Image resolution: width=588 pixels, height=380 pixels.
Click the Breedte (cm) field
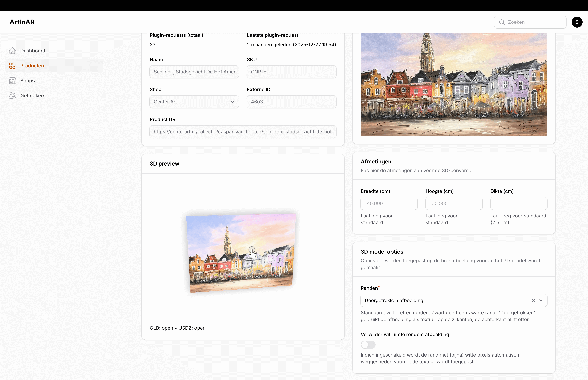[389, 203]
